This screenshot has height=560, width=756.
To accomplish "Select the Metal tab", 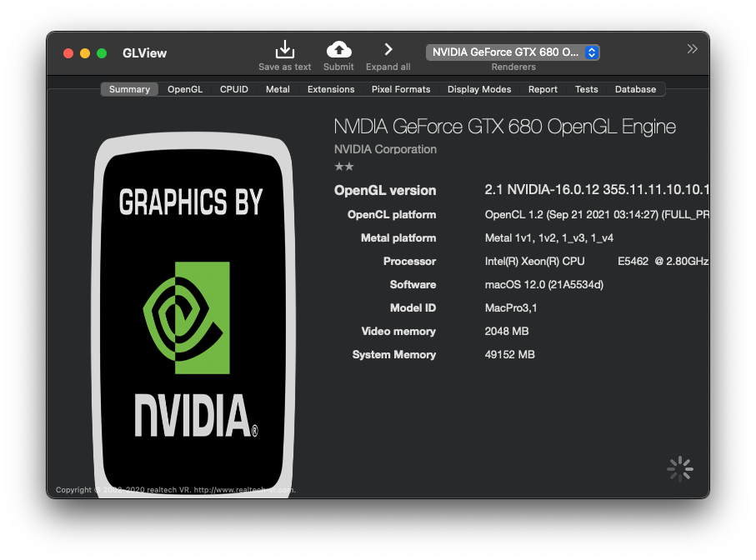I will coord(278,89).
